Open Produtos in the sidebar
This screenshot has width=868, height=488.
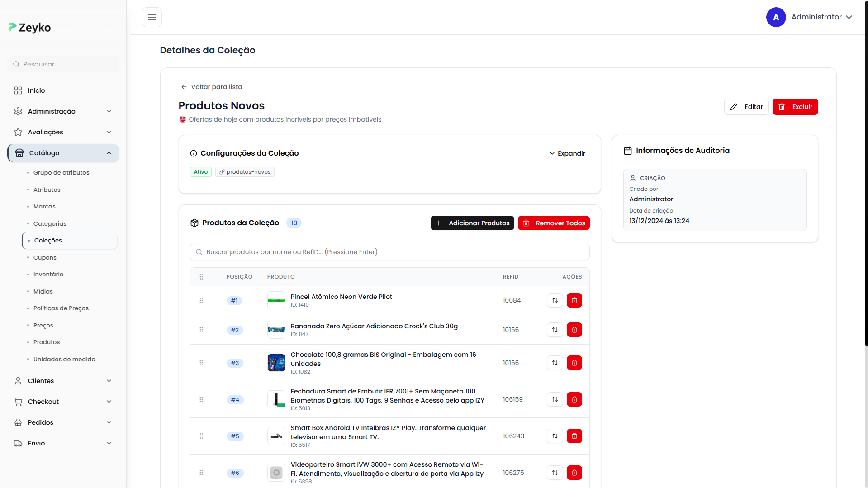(47, 342)
